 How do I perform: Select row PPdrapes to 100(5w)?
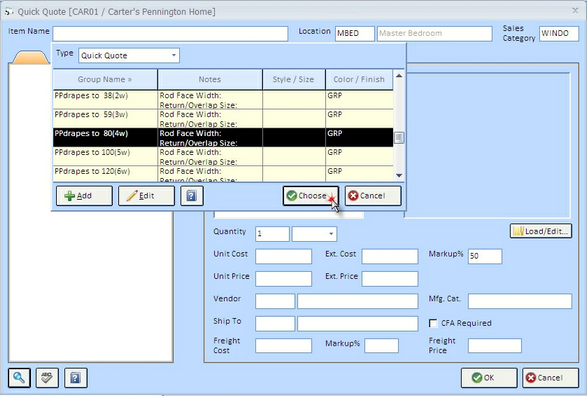(223, 156)
